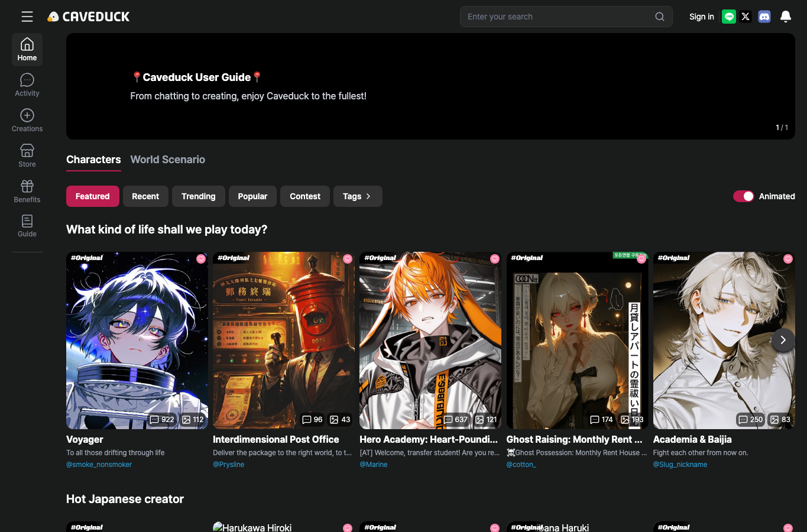The width and height of the screenshot is (807, 532).
Task: Toggle the Animated switch off
Action: point(744,196)
